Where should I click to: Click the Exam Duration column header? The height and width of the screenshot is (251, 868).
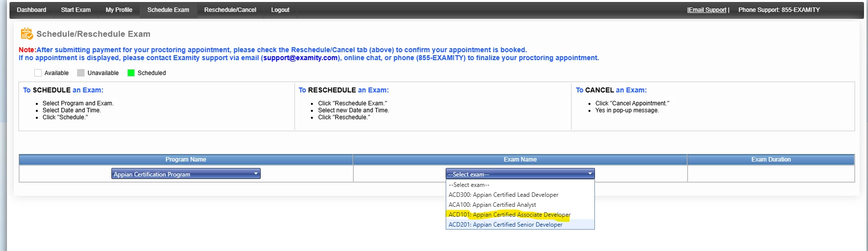tap(771, 160)
